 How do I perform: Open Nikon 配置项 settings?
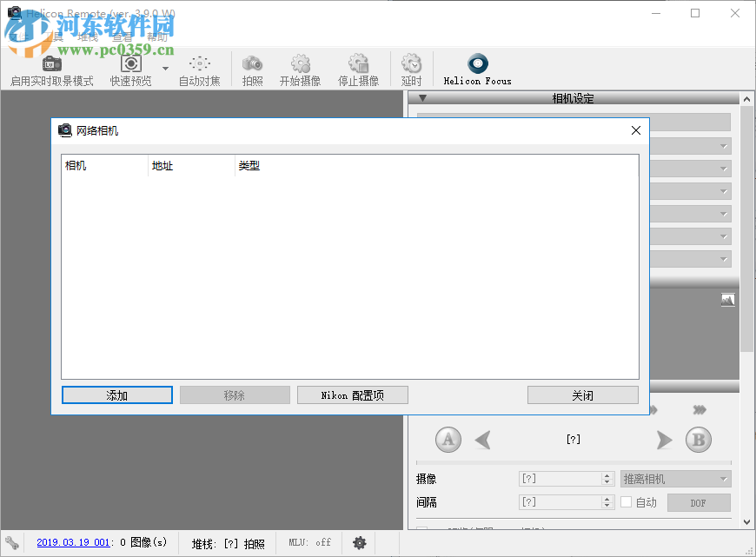[352, 395]
